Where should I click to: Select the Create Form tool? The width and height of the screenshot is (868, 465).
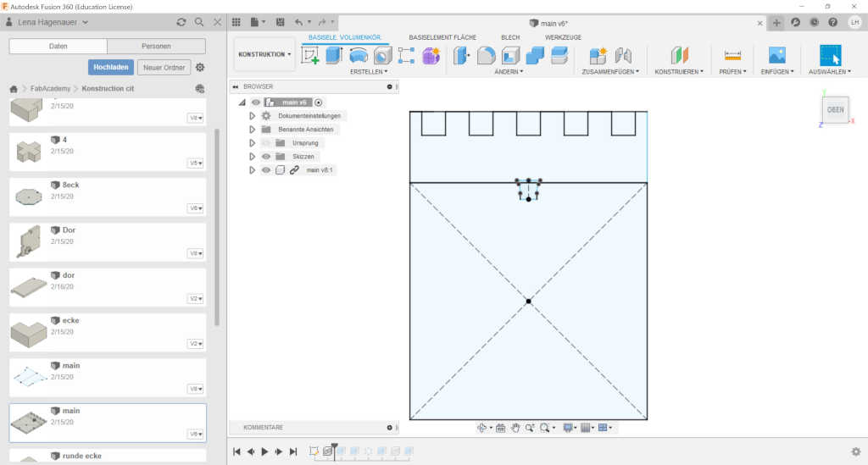tap(431, 56)
